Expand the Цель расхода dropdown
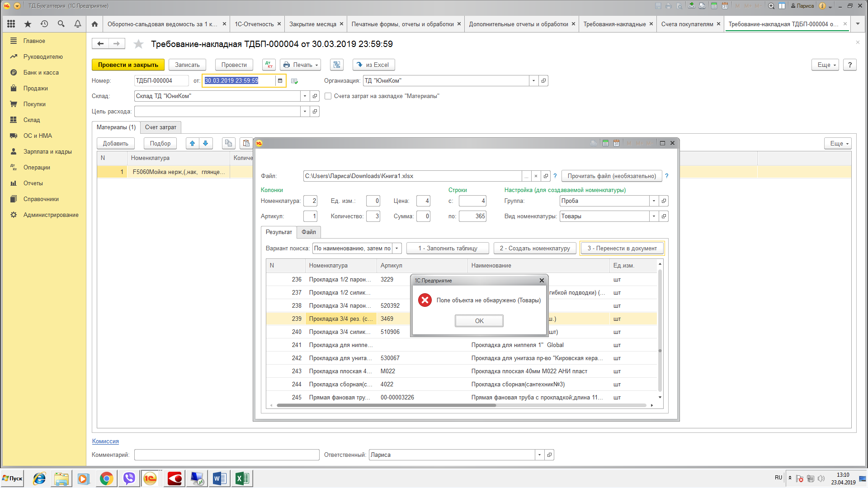 tap(305, 112)
